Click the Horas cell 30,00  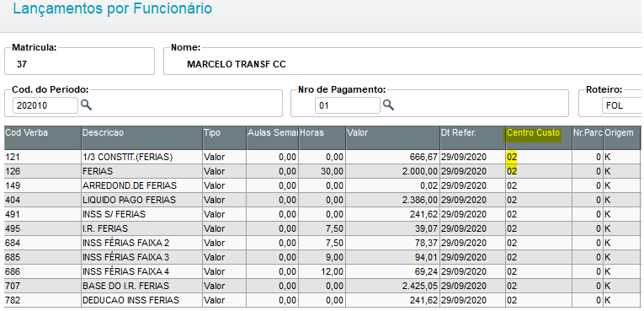pos(322,171)
